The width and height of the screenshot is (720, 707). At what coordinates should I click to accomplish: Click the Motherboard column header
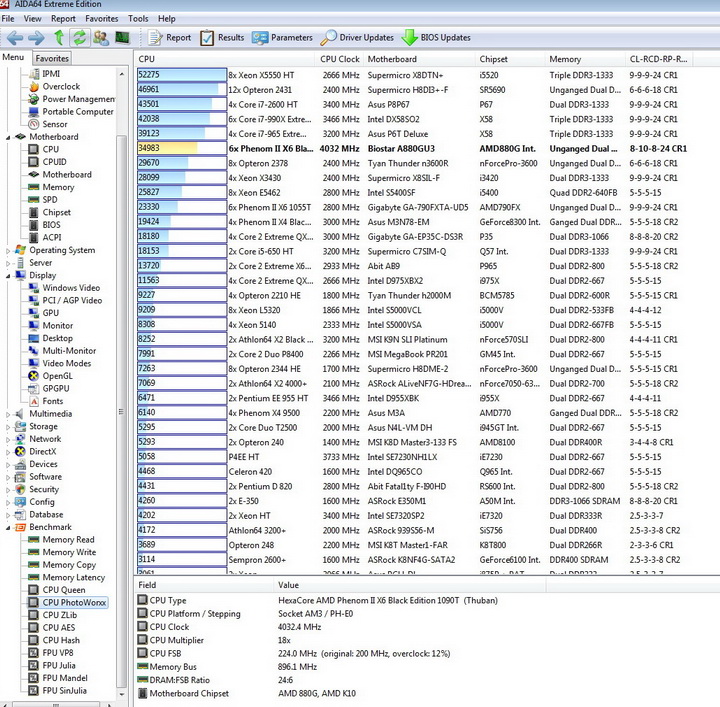[419, 59]
